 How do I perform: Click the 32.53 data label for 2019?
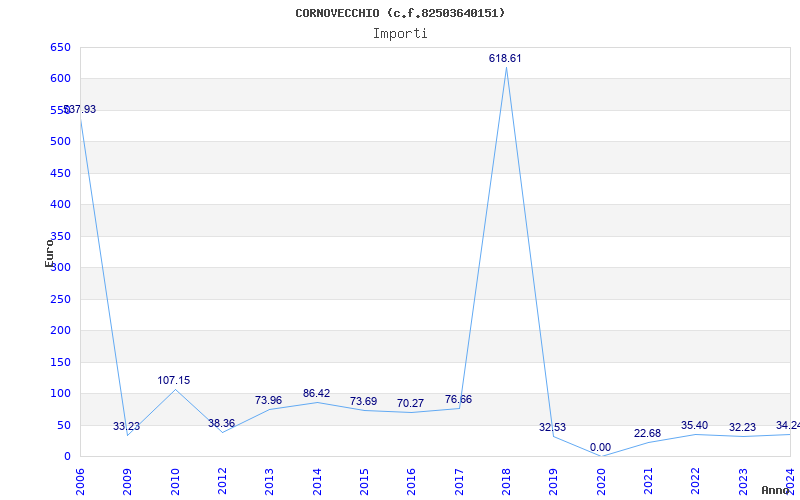point(553,427)
